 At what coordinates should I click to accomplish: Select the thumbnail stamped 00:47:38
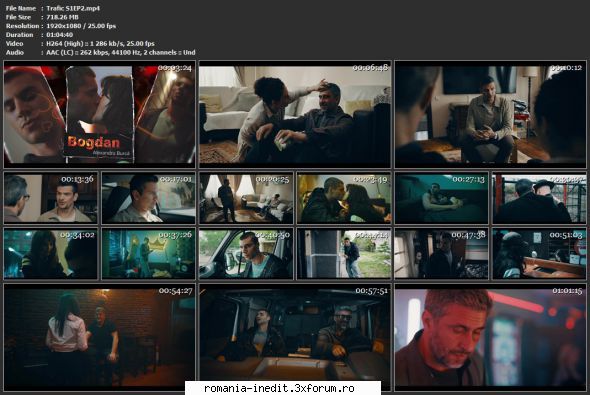click(441, 254)
